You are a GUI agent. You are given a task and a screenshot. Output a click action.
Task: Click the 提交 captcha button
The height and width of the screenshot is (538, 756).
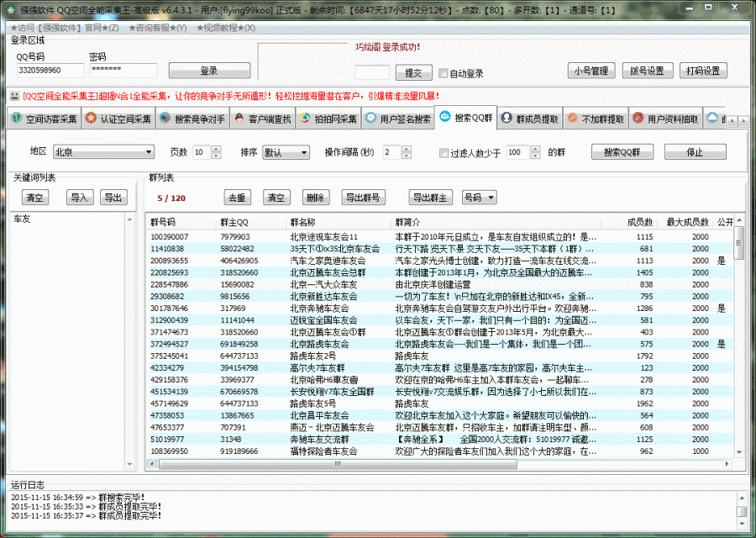[x=413, y=73]
